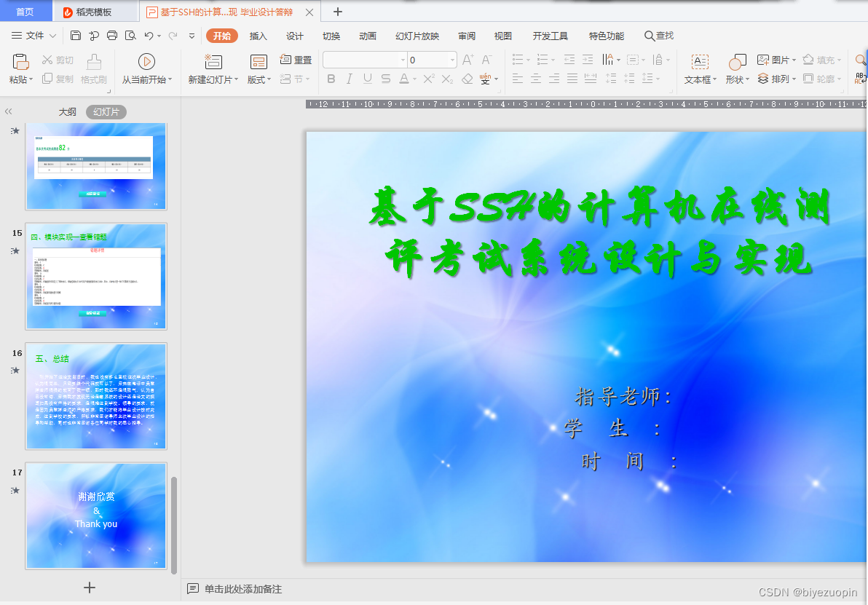Screen dimensions: 868x605
Task: Open the 查找 find tool
Action: (x=659, y=35)
